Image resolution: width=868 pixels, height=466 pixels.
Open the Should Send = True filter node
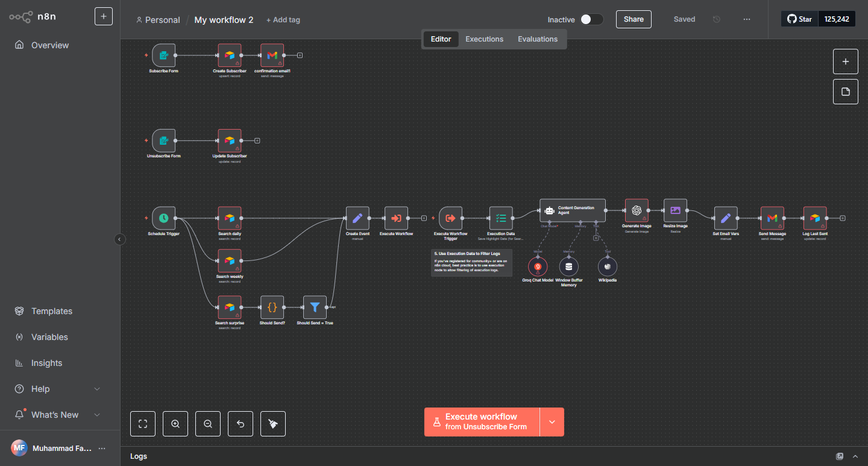[x=315, y=307]
